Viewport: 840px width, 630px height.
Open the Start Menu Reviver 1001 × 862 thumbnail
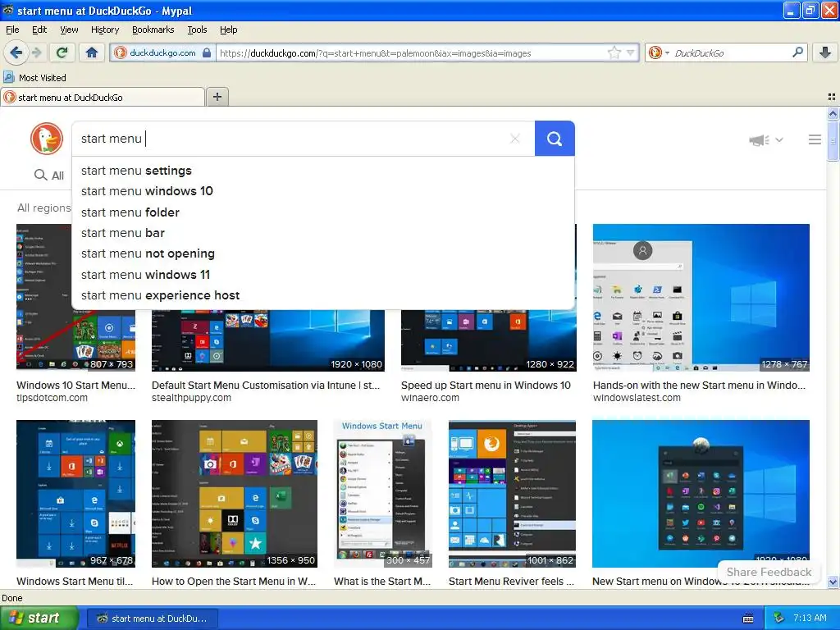[512, 493]
